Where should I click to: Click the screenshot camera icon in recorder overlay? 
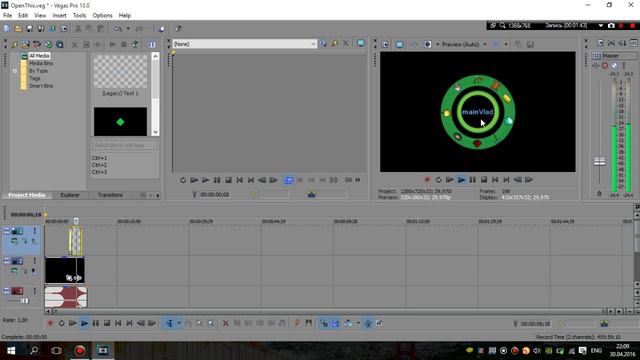pyautogui.click(x=611, y=25)
